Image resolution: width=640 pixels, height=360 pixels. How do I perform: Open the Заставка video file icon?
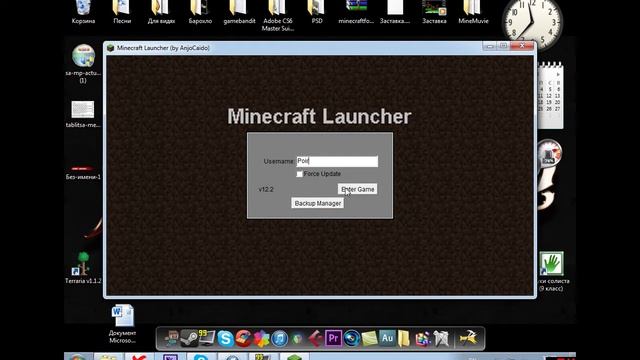pyautogui.click(x=434, y=12)
